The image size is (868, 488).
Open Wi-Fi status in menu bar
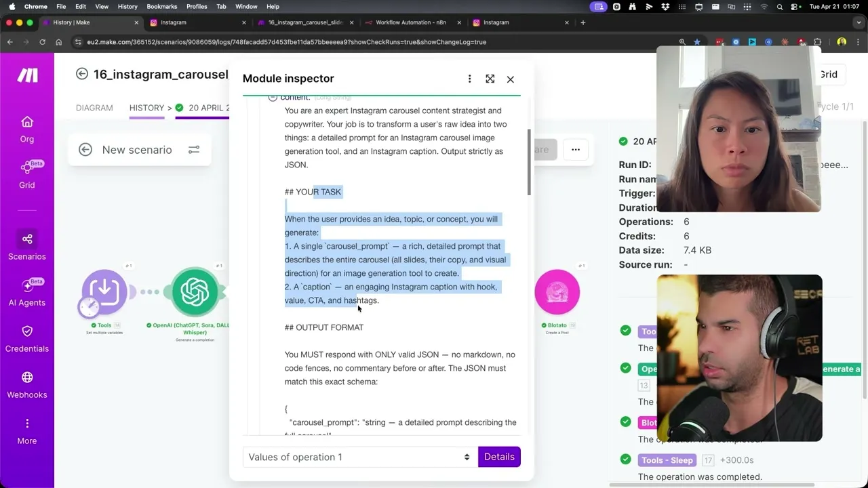[x=764, y=7]
